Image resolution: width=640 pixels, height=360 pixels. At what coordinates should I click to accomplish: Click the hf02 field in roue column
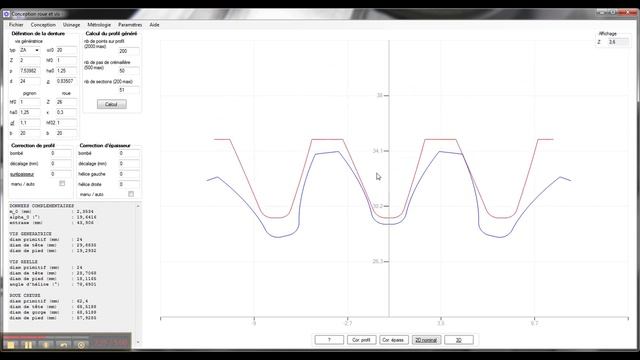[66, 123]
